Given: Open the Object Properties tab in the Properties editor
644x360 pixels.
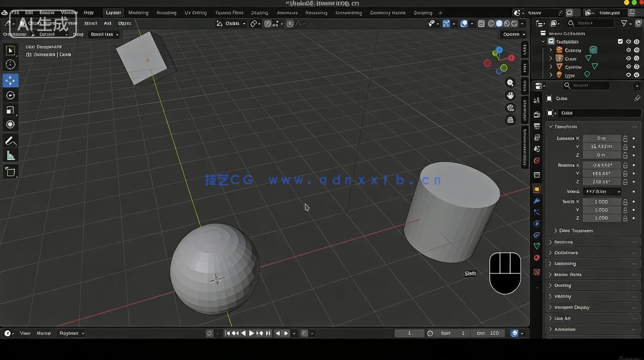Looking at the screenshot, I should tap(537, 189).
